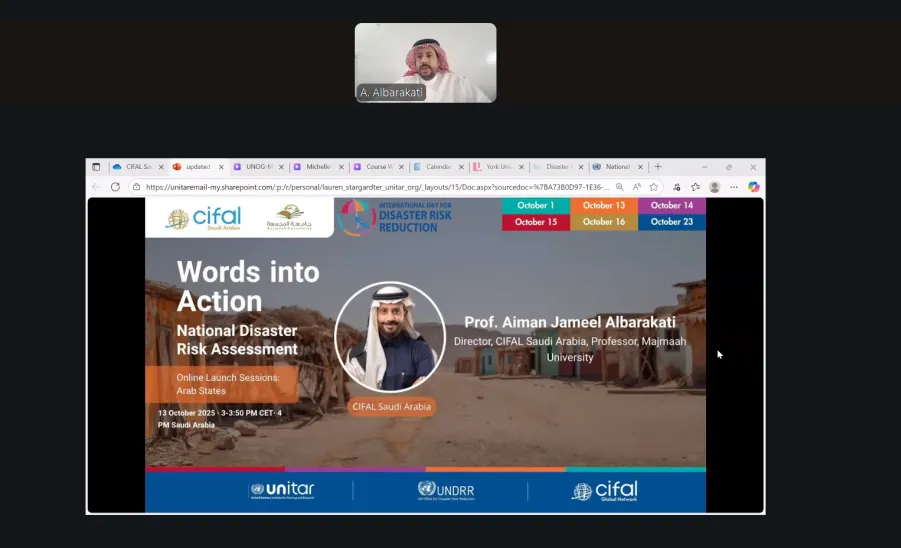
Task: Close the Michelle tab
Action: pyautogui.click(x=341, y=167)
